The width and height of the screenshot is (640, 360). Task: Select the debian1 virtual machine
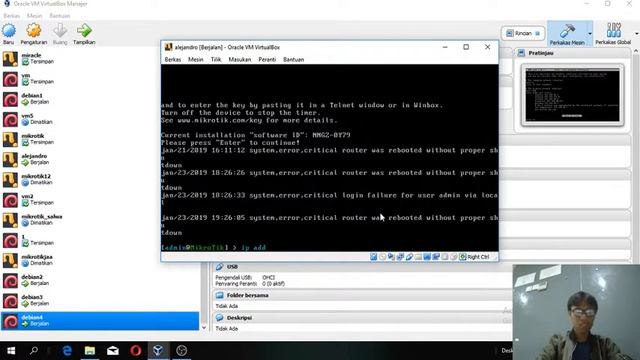pyautogui.click(x=100, y=99)
